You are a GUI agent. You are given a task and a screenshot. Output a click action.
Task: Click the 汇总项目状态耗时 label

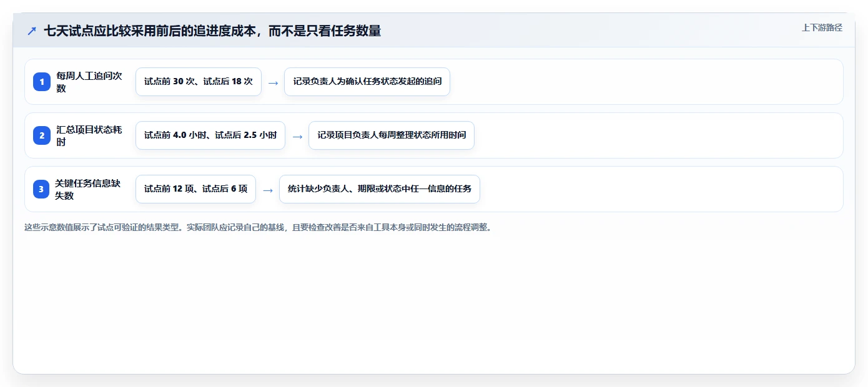pos(89,135)
